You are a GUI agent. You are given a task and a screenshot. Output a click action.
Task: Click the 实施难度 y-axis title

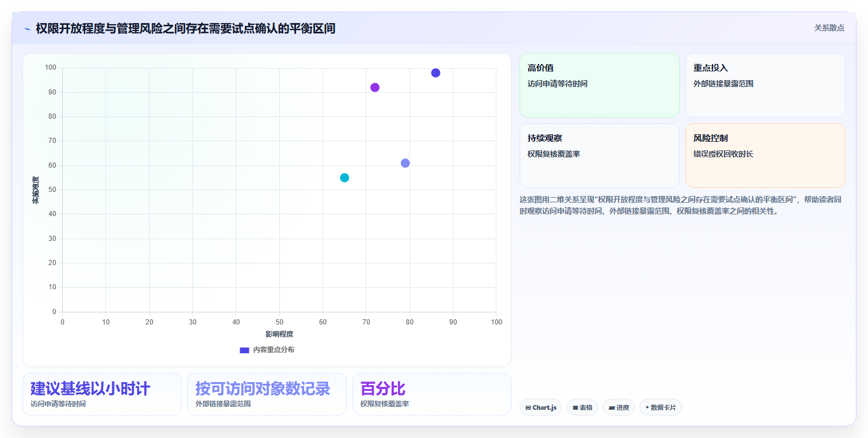[36, 190]
